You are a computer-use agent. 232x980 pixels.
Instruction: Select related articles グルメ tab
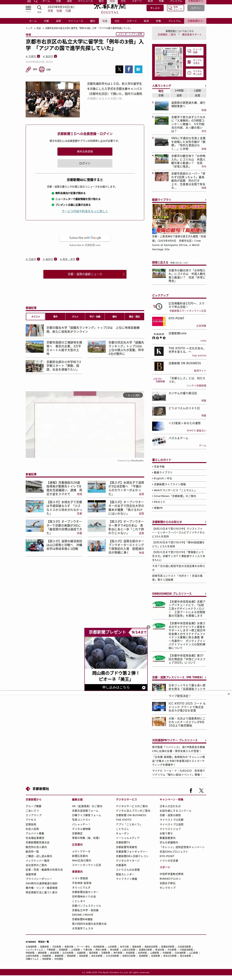(x=75, y=316)
